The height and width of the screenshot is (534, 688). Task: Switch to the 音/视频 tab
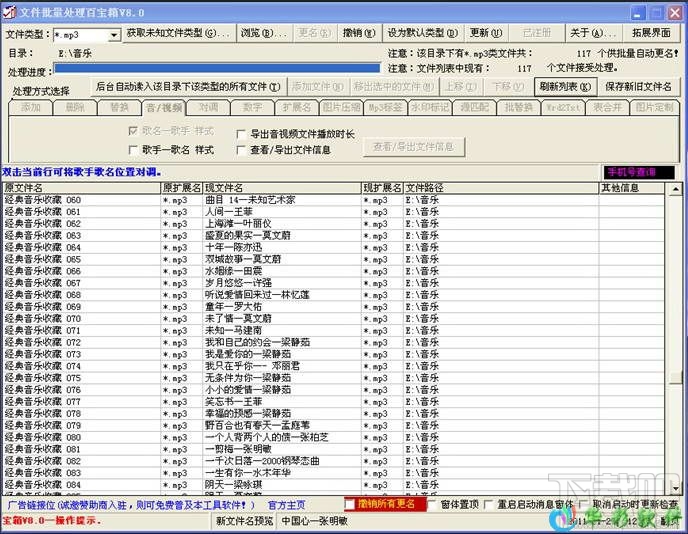(x=164, y=108)
